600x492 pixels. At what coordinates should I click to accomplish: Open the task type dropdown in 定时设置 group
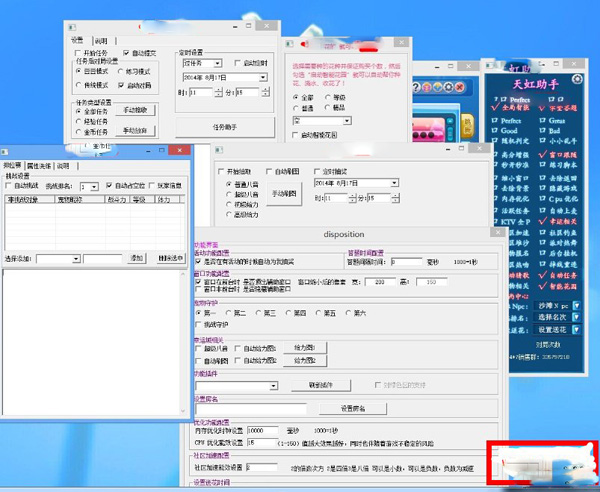[x=218, y=63]
